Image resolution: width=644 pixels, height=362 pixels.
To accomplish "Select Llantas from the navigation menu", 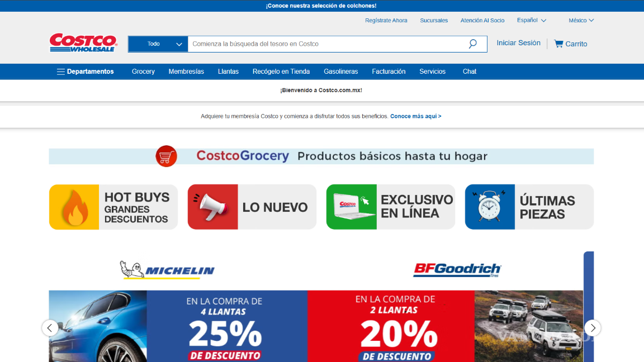I will 228,72.
